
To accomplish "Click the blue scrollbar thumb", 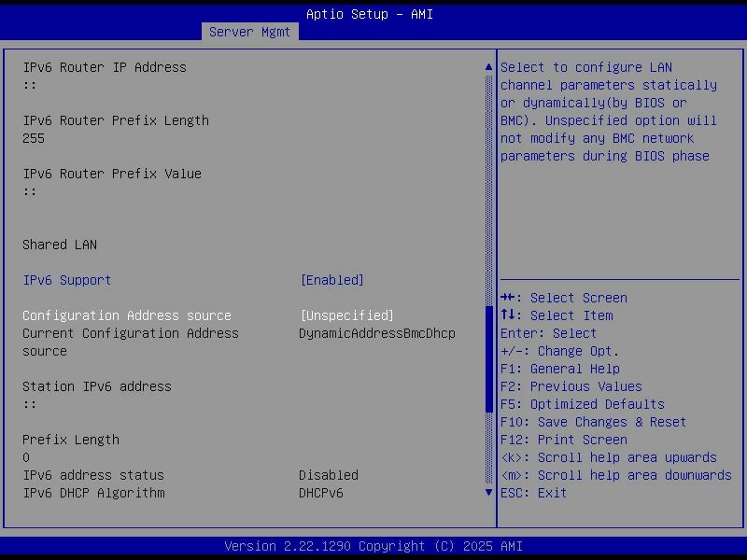I will point(488,359).
